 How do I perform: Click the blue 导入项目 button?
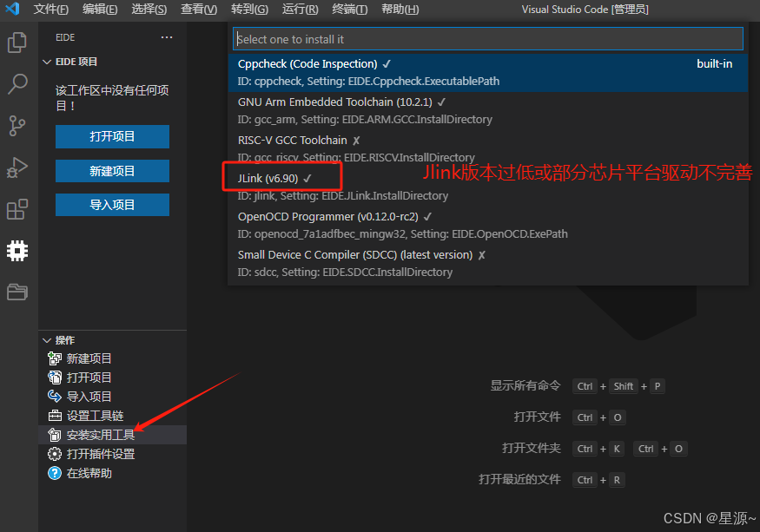tap(112, 205)
